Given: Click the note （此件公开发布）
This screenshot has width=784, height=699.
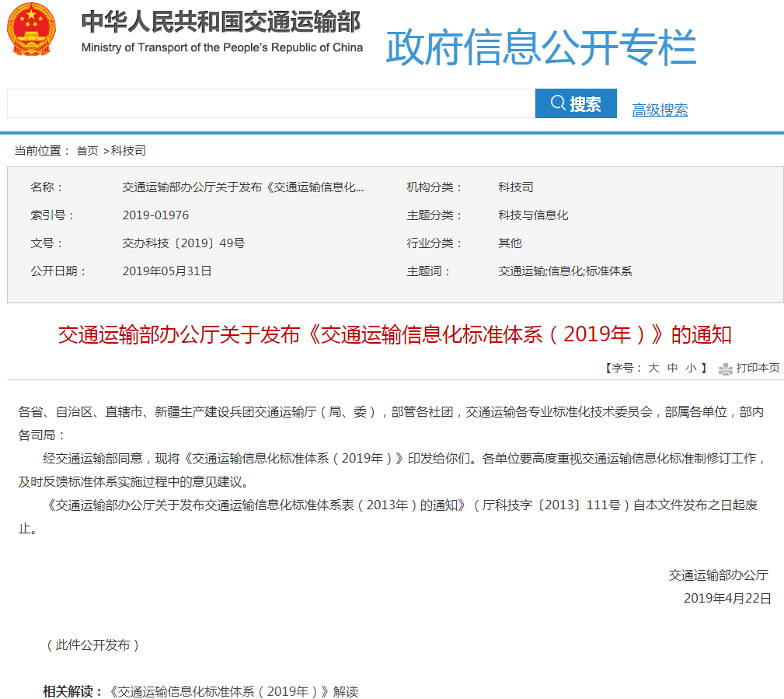Looking at the screenshot, I should [x=93, y=645].
